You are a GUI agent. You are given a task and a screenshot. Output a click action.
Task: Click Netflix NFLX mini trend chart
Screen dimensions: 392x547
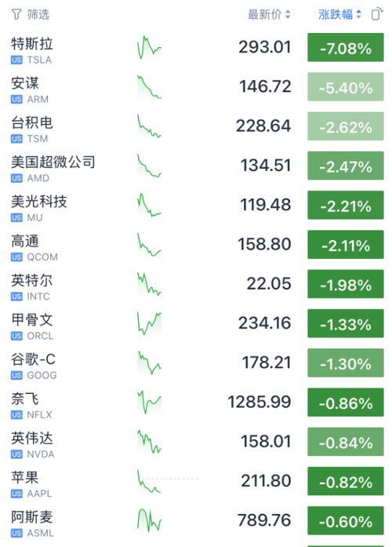(150, 403)
